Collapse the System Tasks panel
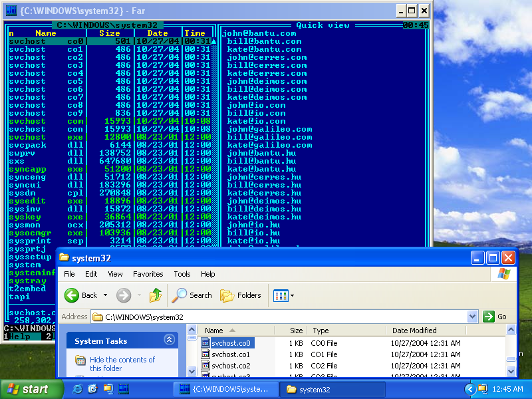Viewport: 532px width, 399px height. pyautogui.click(x=169, y=339)
